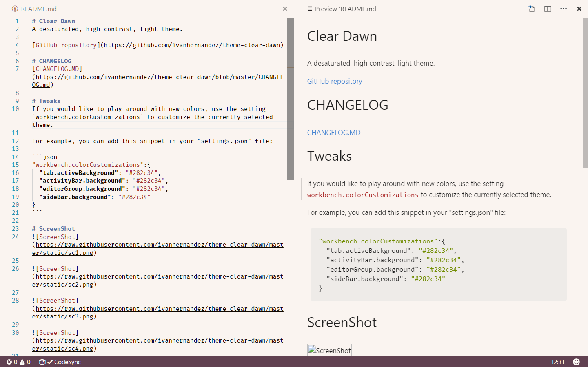Click the '# CHANGELOG' heading in the editor
Viewport: 588px width, 367px height.
point(52,61)
